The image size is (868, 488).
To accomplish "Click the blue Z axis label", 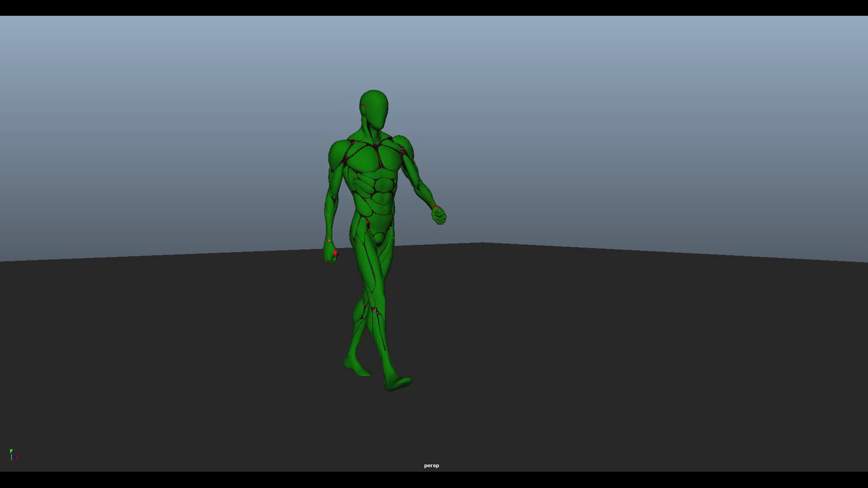I will tap(16, 458).
